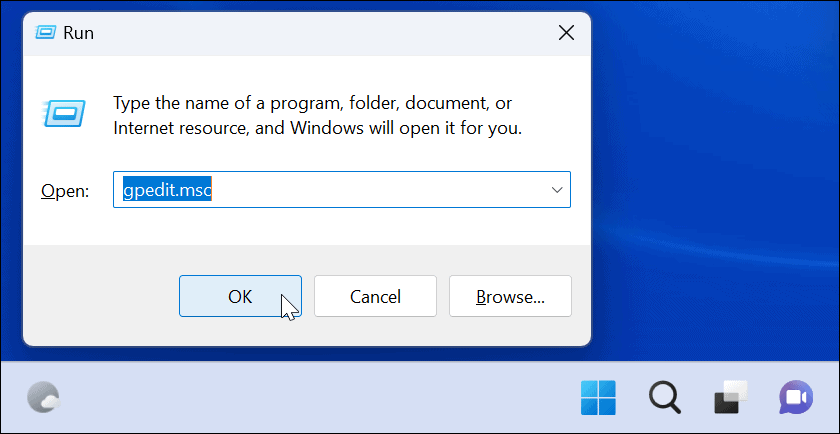The height and width of the screenshot is (434, 840).
Task: Click the "Open:" field label
Action: point(65,190)
